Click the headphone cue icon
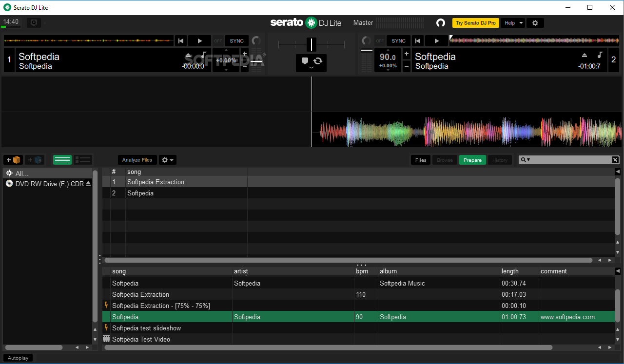 441,23
